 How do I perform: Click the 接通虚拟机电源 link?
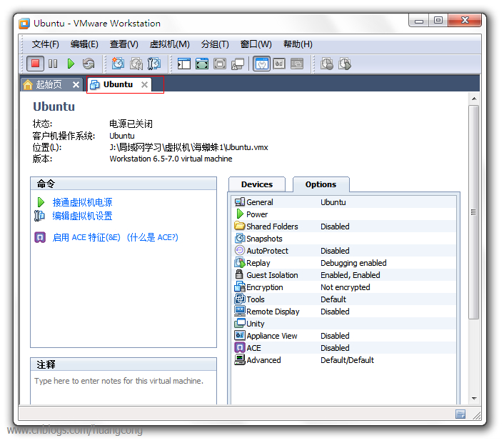82,202
